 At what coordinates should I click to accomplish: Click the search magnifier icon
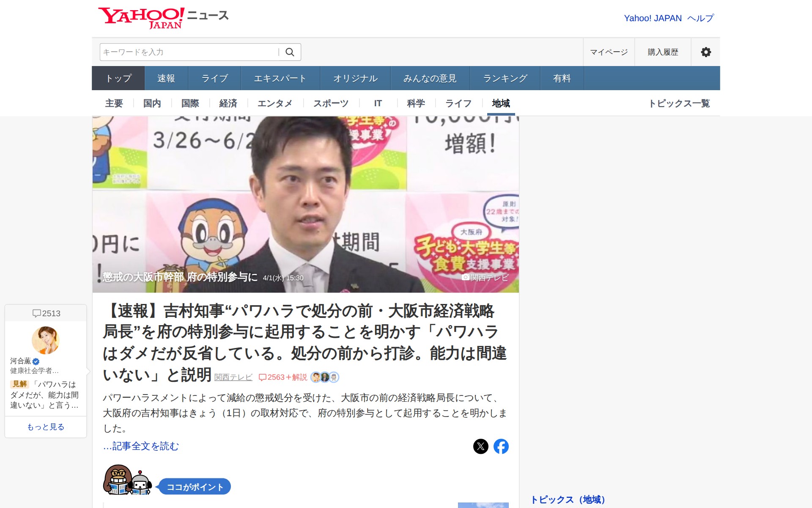[290, 52]
